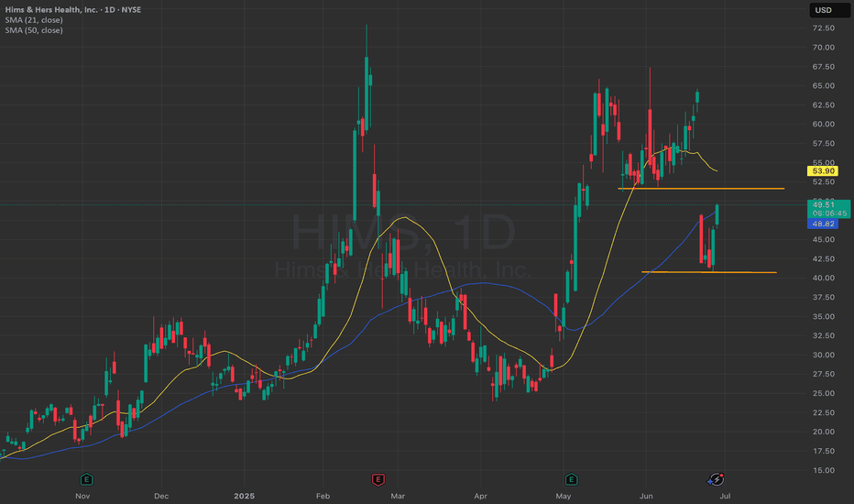Open the lightning news icon near Jul
This screenshot has width=854, height=504.
(x=716, y=479)
